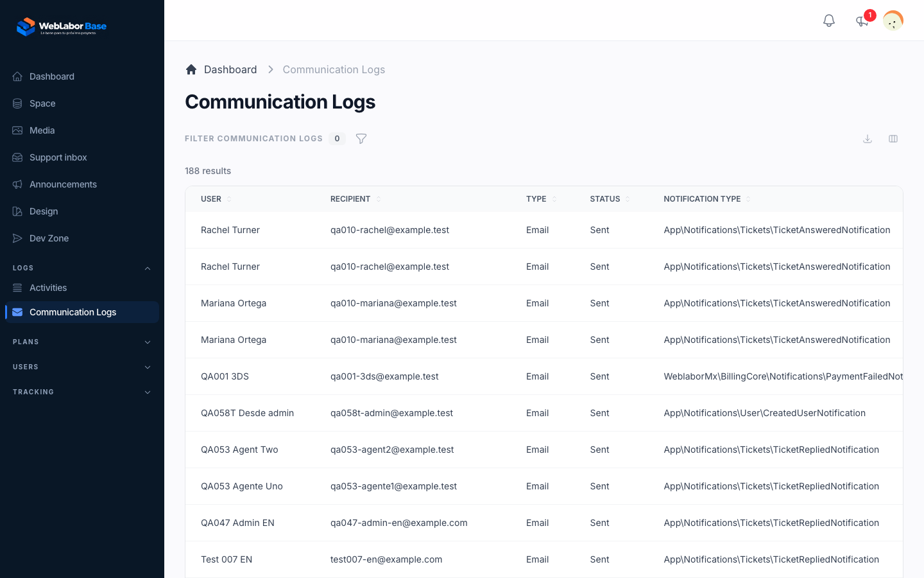Open Design in the sidebar

point(82,211)
